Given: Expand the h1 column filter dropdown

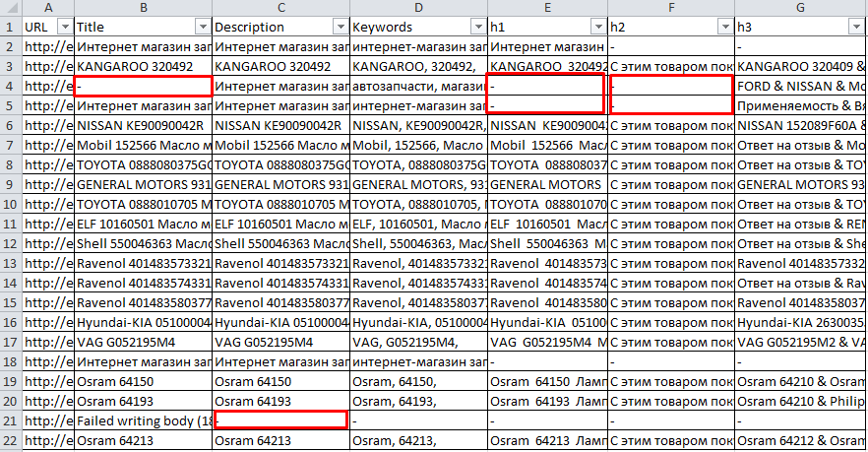Looking at the screenshot, I should click(x=596, y=27).
